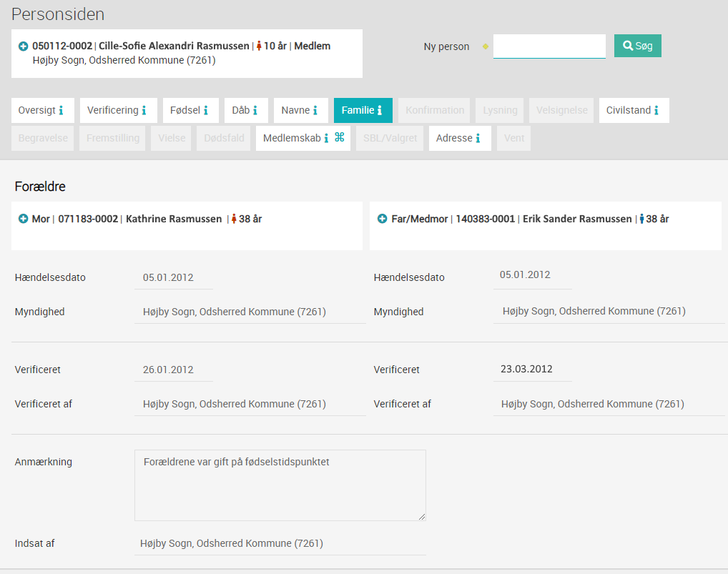The height and width of the screenshot is (574, 728).
Task: Click the Søg search button
Action: [637, 46]
